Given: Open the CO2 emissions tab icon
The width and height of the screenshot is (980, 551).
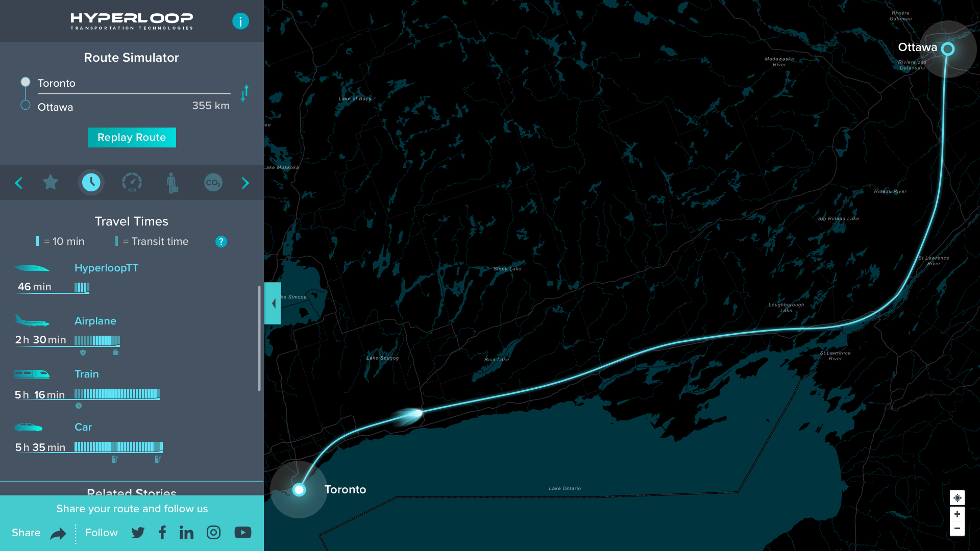Looking at the screenshot, I should (x=213, y=182).
